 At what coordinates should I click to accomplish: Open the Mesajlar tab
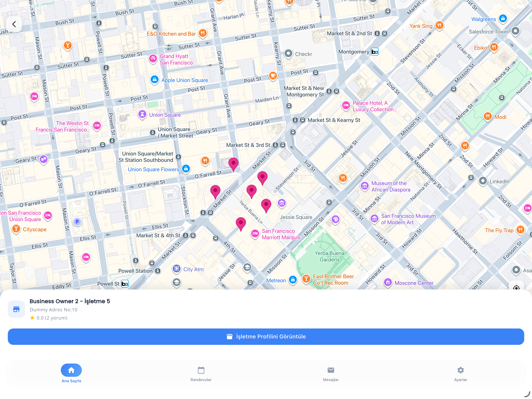[331, 374]
